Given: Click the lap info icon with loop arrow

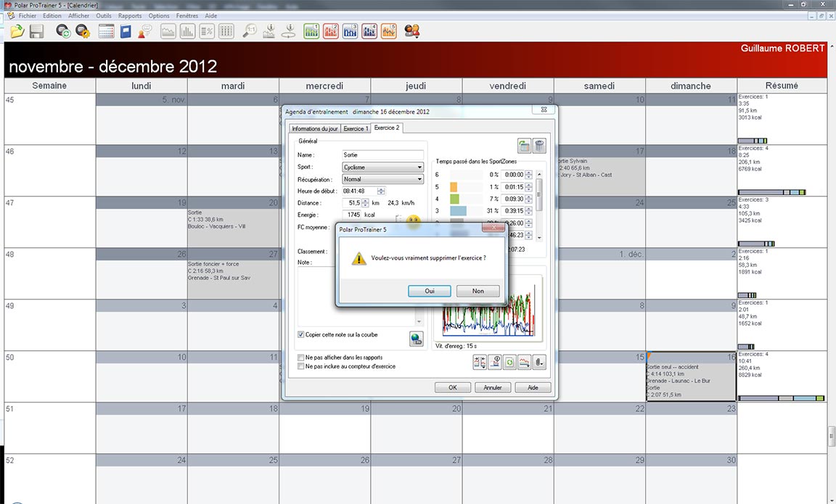Looking at the screenshot, I should 288,31.
